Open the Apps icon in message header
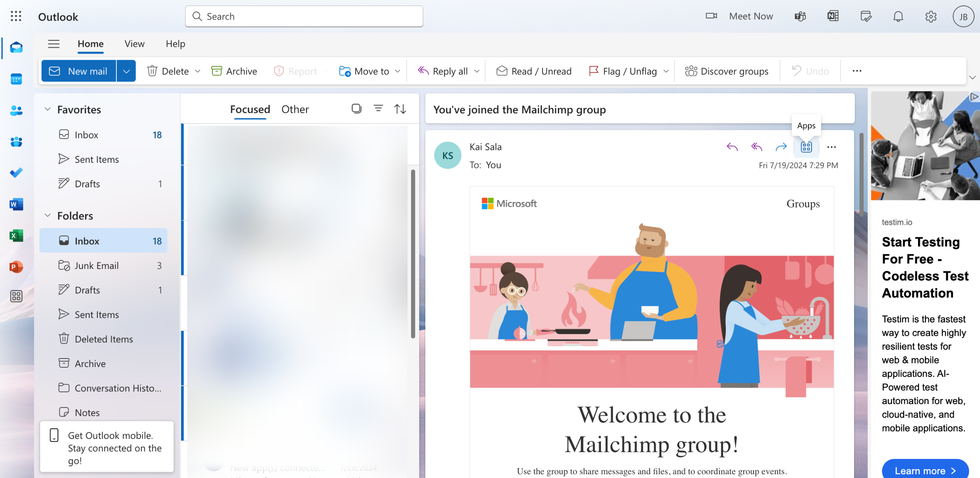 tap(806, 147)
